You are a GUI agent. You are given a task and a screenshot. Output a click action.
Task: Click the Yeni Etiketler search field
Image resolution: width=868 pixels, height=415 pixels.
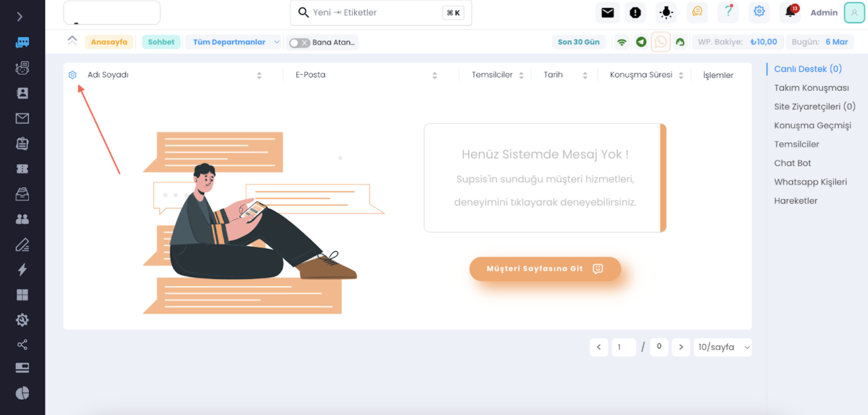(381, 13)
